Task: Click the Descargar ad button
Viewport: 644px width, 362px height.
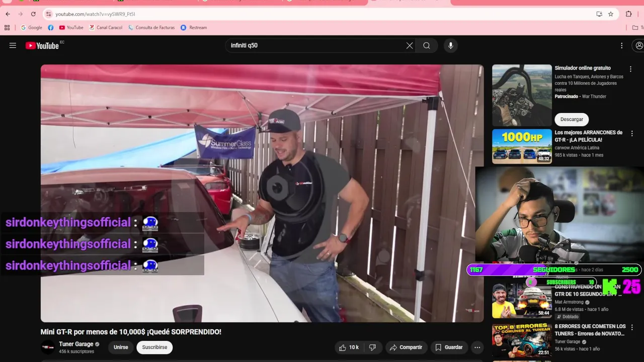Action: [x=572, y=119]
